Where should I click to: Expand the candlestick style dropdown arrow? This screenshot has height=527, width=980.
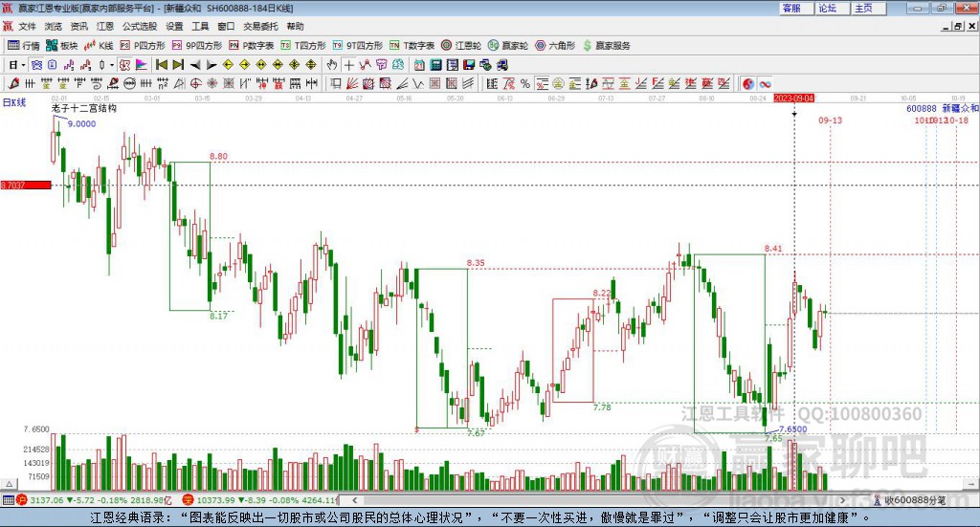pyautogui.click(x=112, y=65)
